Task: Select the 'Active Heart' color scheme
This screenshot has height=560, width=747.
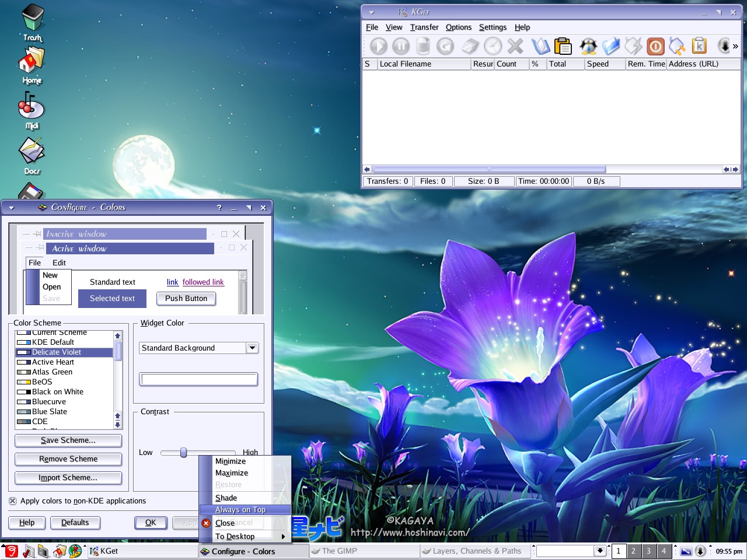Action: click(x=64, y=362)
